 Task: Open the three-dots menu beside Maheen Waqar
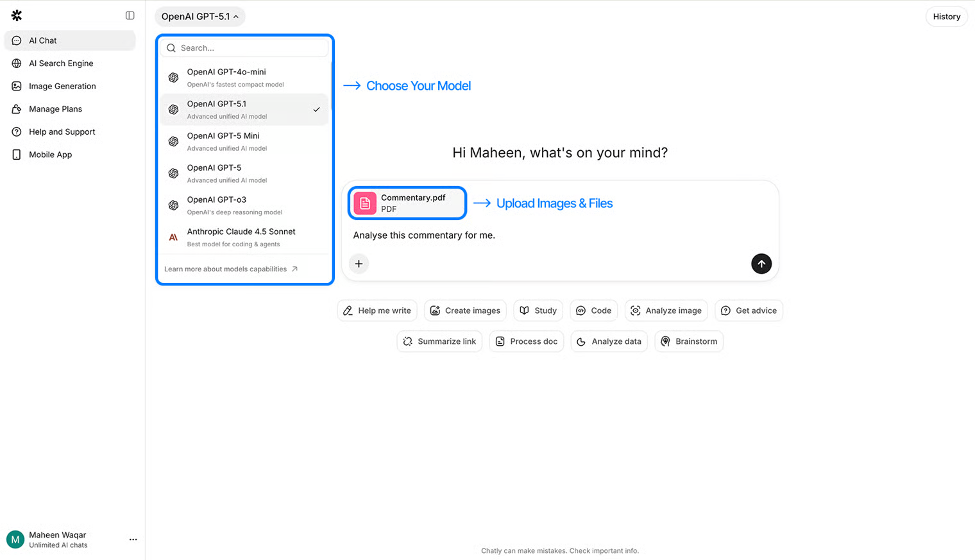(x=133, y=539)
